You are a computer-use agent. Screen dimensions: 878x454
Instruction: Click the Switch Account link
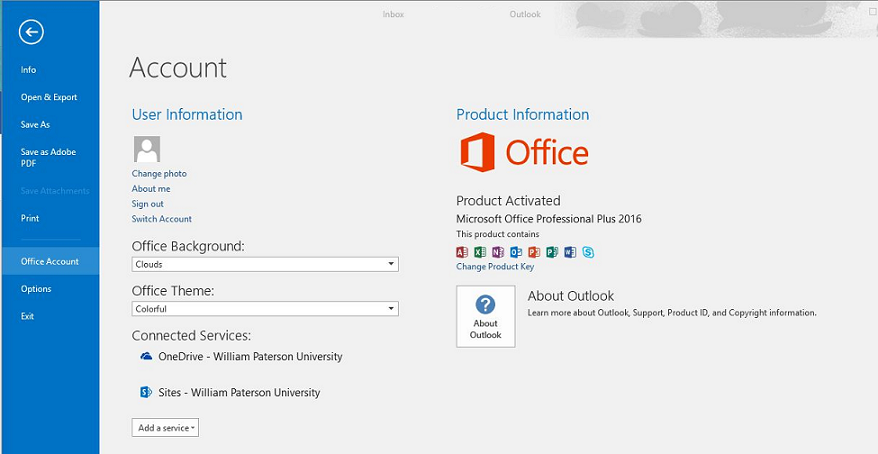(x=162, y=219)
